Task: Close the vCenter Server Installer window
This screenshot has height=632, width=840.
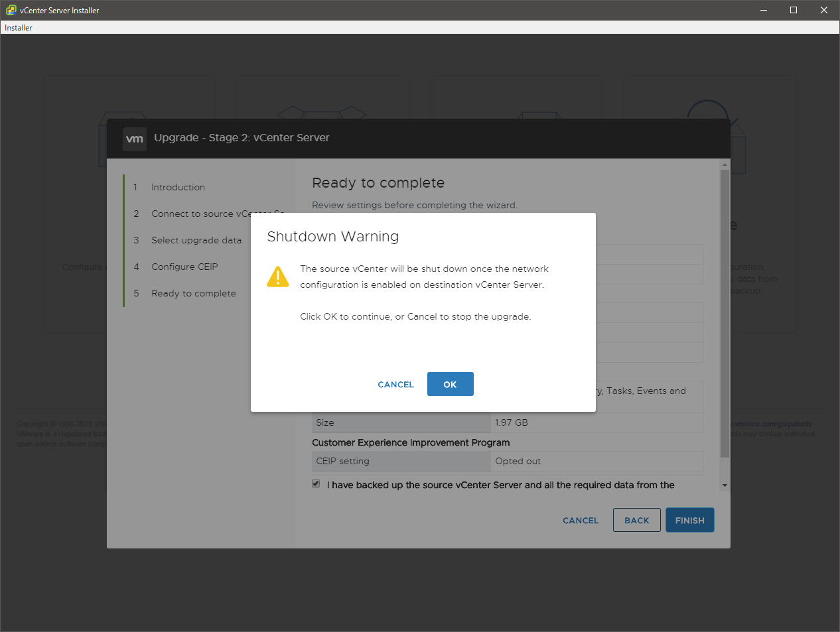Action: 824,10
